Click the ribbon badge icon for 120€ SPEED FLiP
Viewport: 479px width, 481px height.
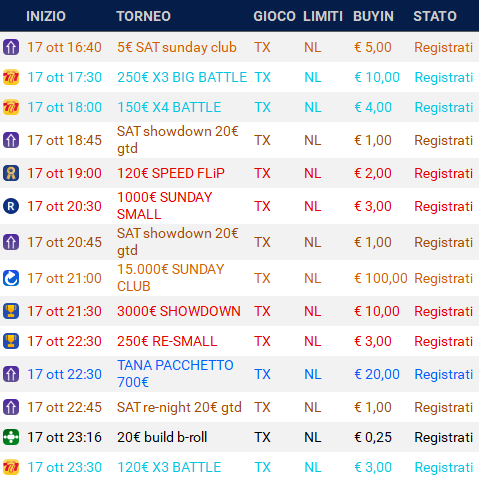click(11, 173)
